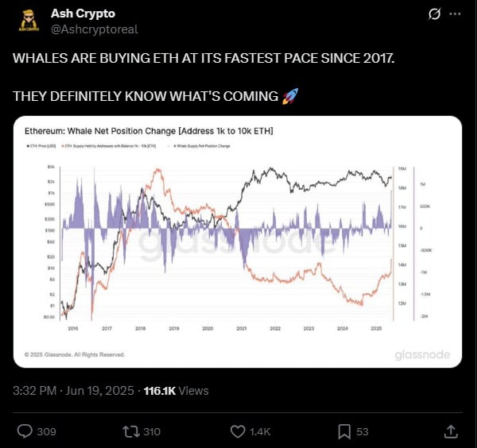This screenshot has height=448, width=477.
Task: Click the share upload arrow icon
Action: pyautogui.click(x=450, y=431)
